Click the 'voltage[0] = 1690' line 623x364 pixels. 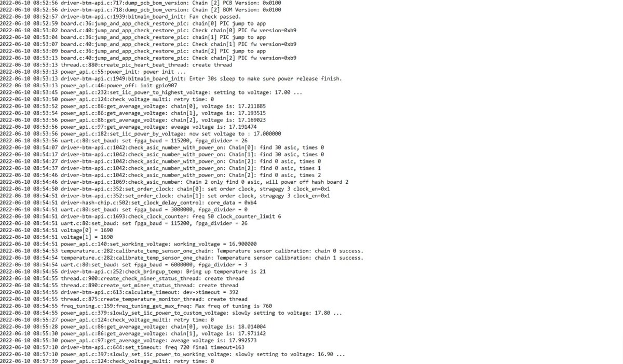coord(57,230)
